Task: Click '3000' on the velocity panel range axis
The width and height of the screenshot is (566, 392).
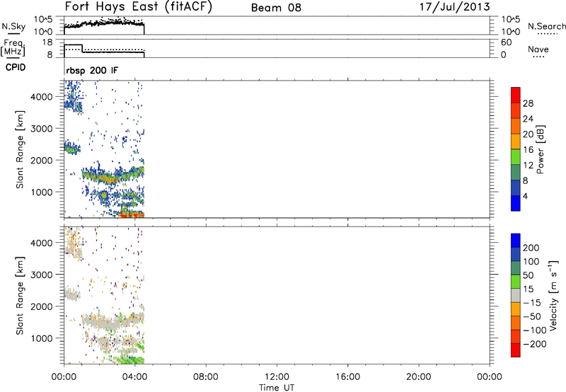Action: tap(42, 275)
